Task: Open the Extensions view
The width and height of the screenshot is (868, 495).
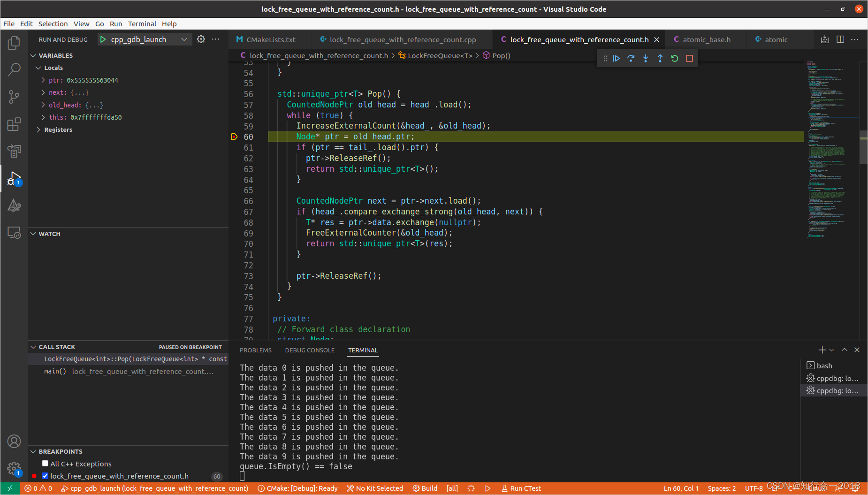Action: pyautogui.click(x=14, y=124)
